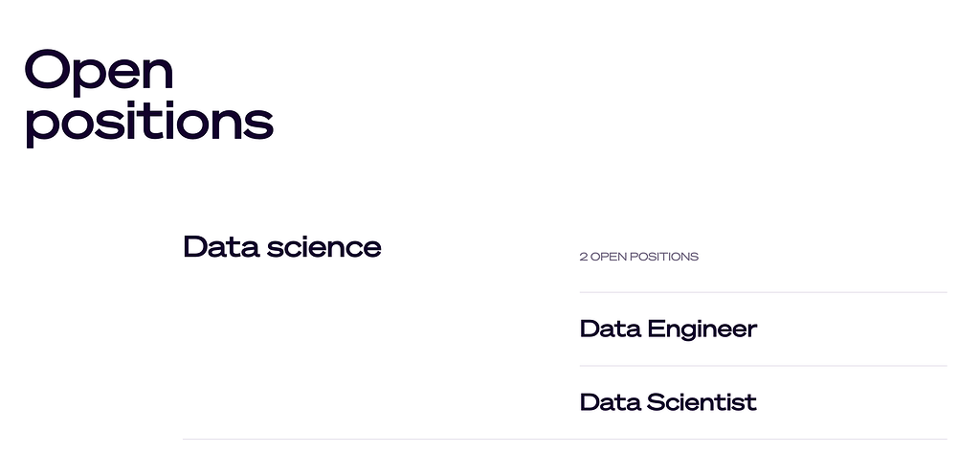Click the divider between Data Engineer and Data Scientist
This screenshot has height=454, width=980.
click(763, 366)
